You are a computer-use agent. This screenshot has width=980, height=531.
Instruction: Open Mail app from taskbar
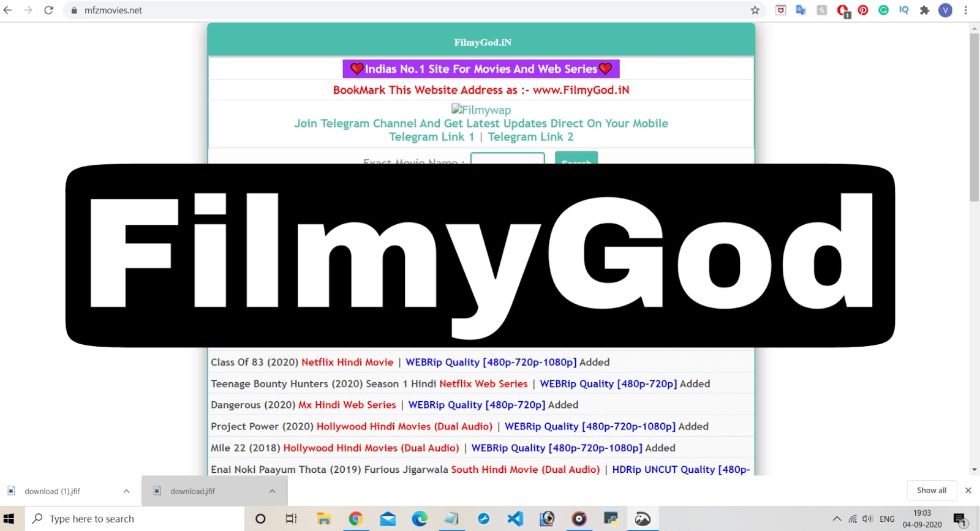click(x=388, y=519)
